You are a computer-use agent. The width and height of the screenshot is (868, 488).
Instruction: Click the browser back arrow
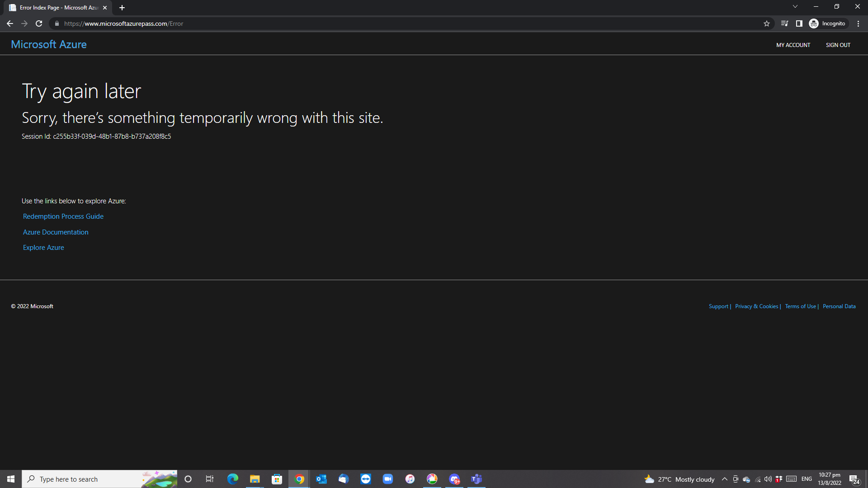pyautogui.click(x=10, y=23)
